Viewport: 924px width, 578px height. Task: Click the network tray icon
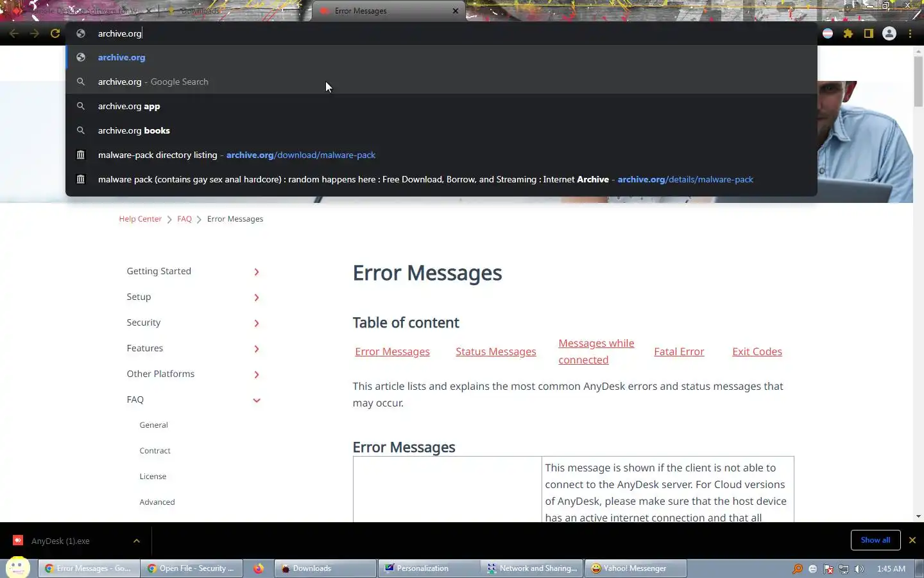844,569
